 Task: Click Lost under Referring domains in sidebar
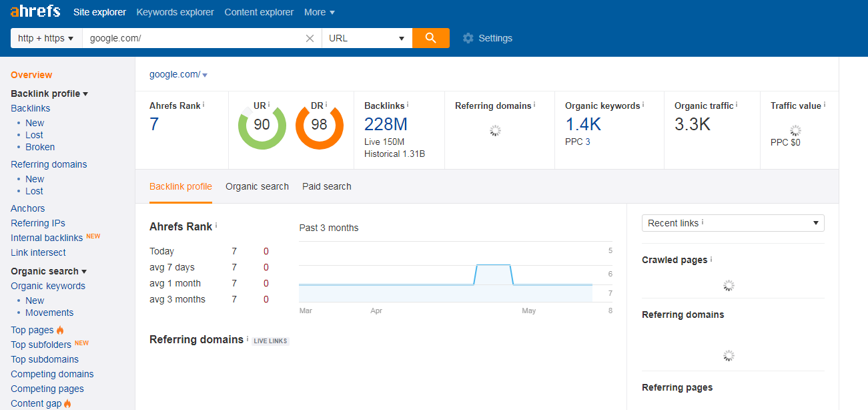pos(34,191)
